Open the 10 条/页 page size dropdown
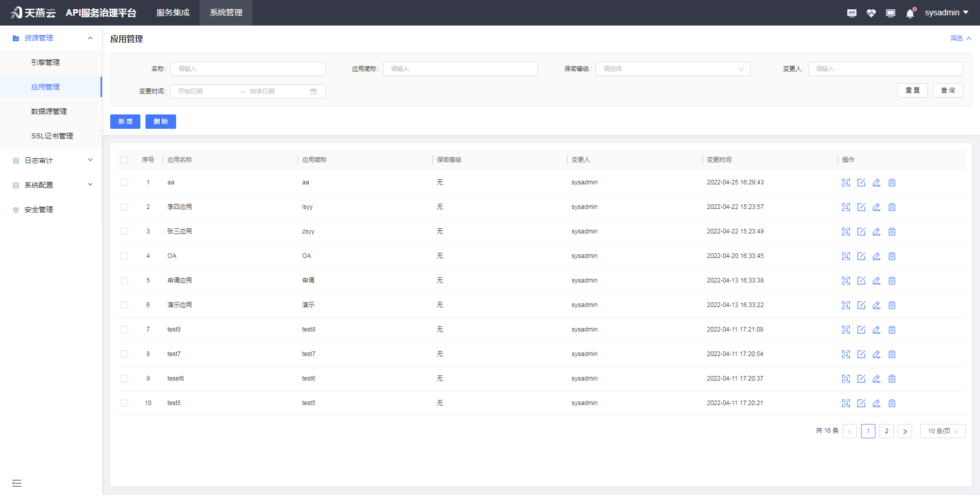The height and width of the screenshot is (495, 980). click(942, 431)
